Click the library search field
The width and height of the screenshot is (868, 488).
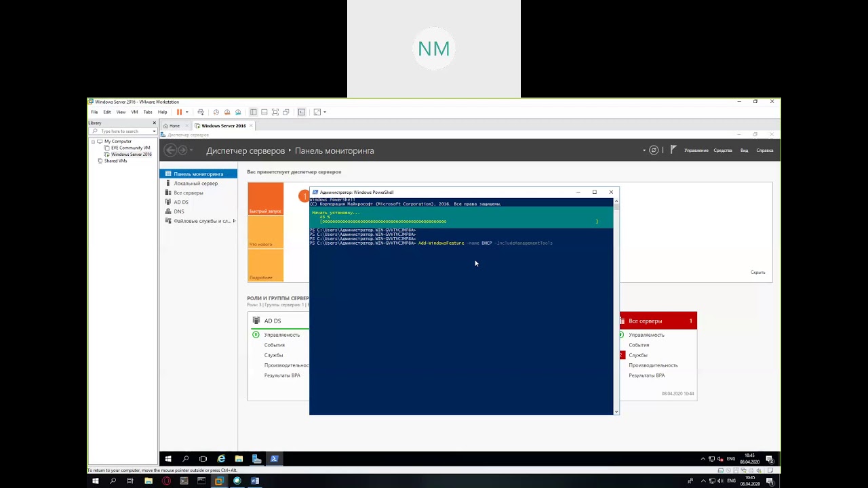pyautogui.click(x=122, y=131)
